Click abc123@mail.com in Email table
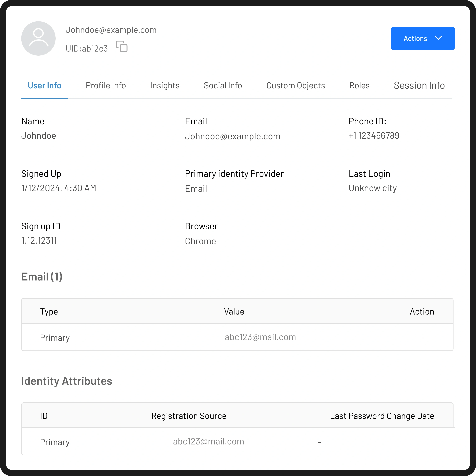Screen dimensions: 476x476 [260, 337]
